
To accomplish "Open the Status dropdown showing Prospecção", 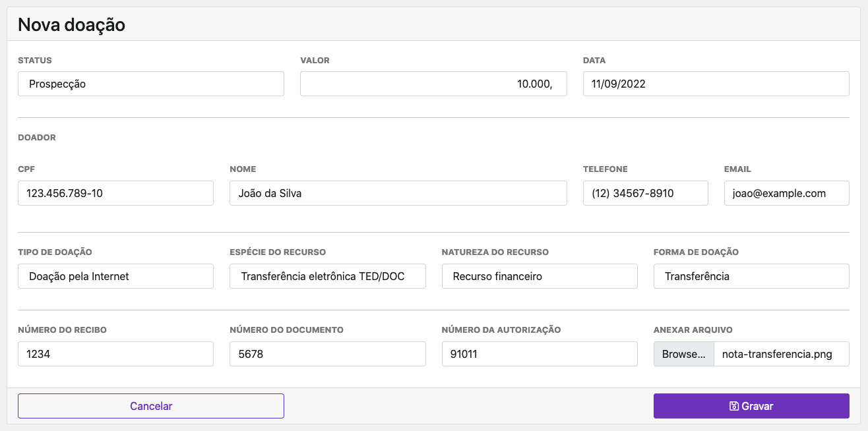I will [x=150, y=84].
